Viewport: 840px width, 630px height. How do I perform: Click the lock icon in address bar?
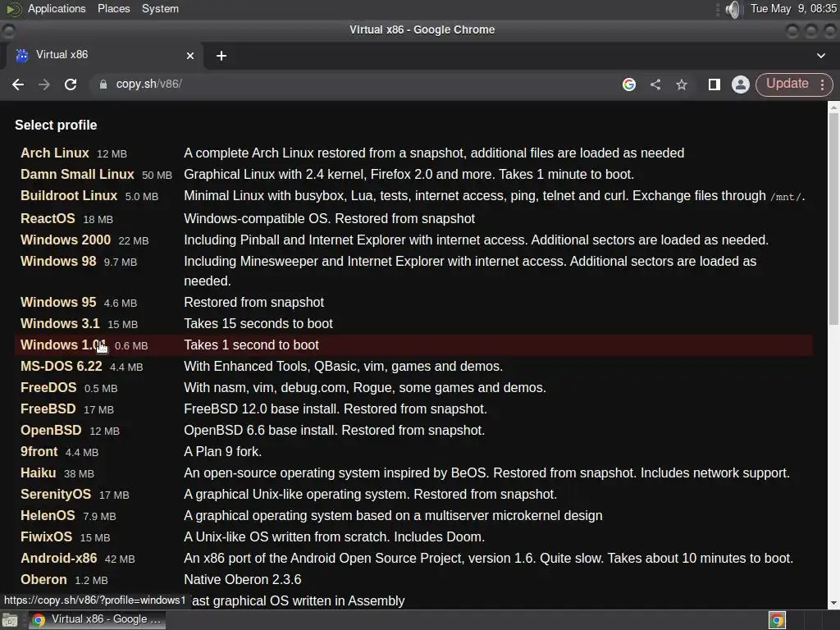tap(103, 84)
